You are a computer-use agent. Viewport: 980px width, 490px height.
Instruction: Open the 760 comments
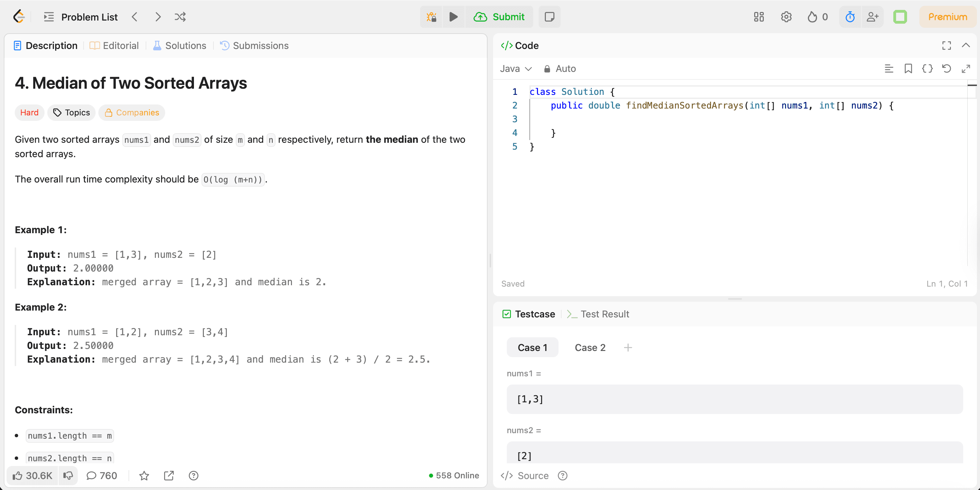(x=101, y=476)
